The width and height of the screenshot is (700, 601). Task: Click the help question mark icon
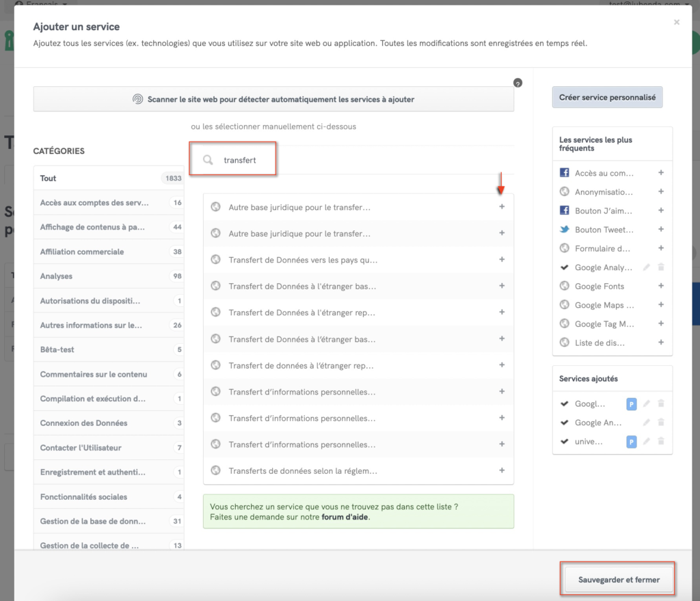tap(517, 83)
